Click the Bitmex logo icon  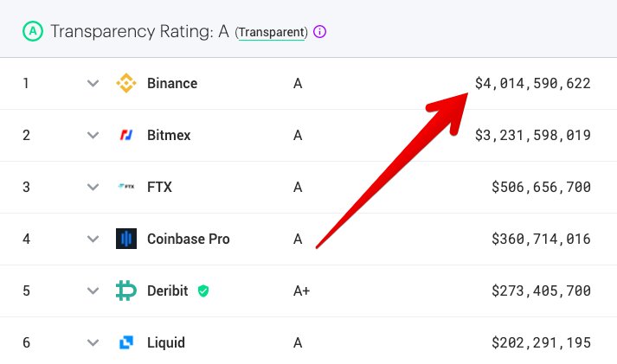click(x=126, y=135)
